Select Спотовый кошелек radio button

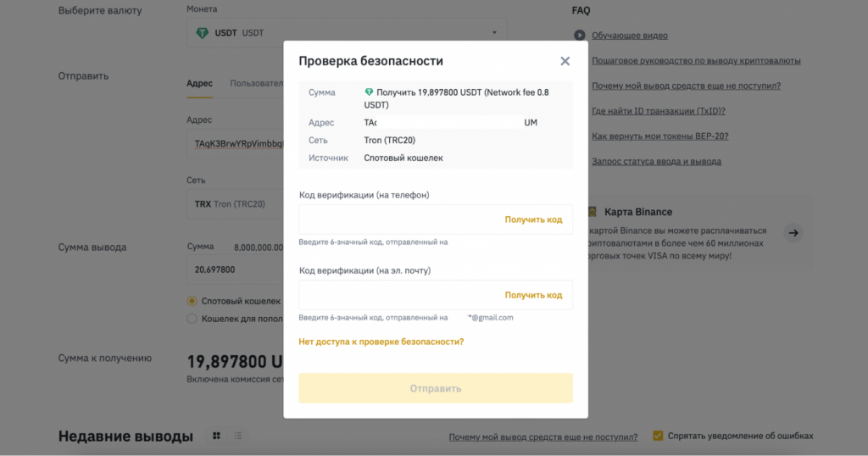point(192,301)
